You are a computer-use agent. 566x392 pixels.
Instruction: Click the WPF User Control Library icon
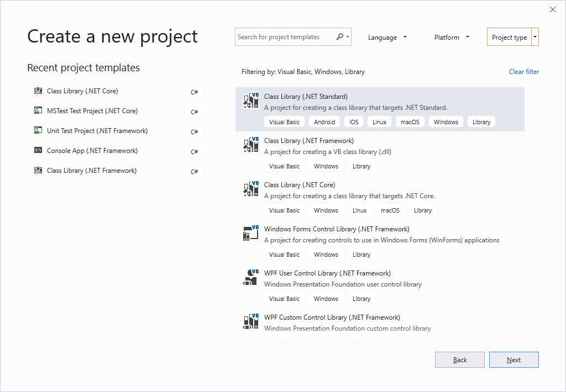pos(250,277)
